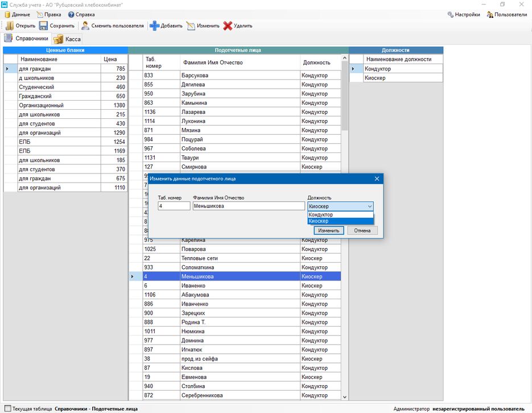Screen dimensions: 532x413
Task: Close the Изменить данные подотчетного лица dialog
Action: [x=377, y=179]
